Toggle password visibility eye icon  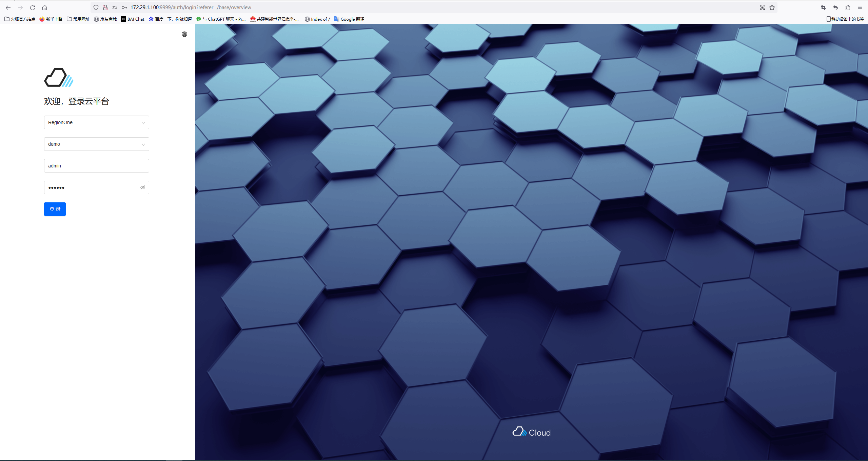coord(143,187)
